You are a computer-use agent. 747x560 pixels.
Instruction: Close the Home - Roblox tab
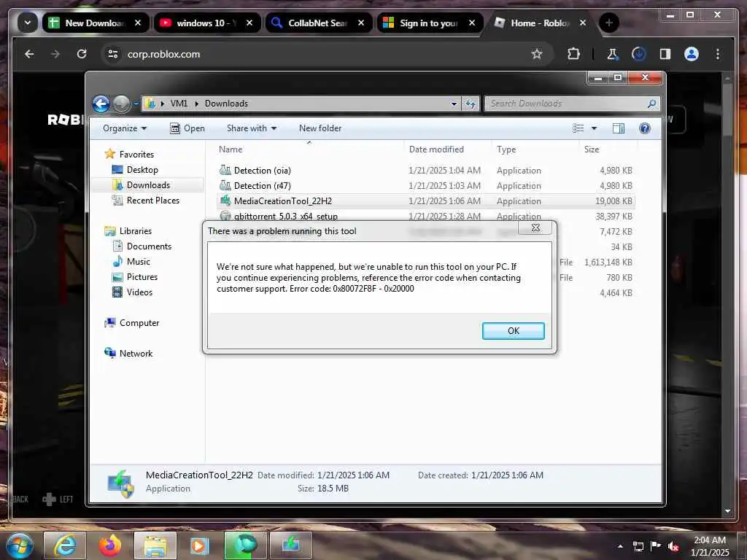point(583,23)
